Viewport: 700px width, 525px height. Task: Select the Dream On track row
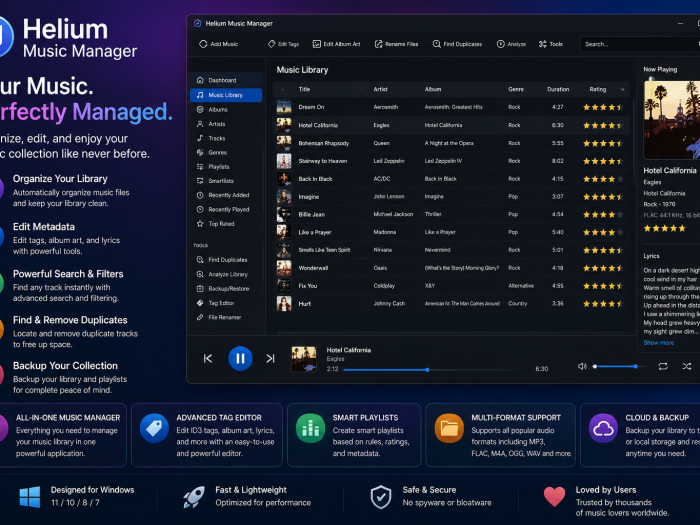click(451, 107)
